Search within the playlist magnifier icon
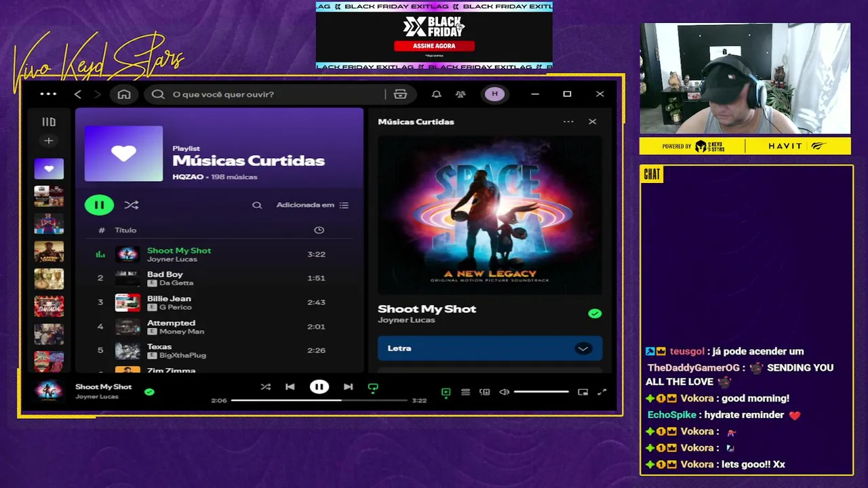Viewport: 868px width, 488px height. (257, 205)
